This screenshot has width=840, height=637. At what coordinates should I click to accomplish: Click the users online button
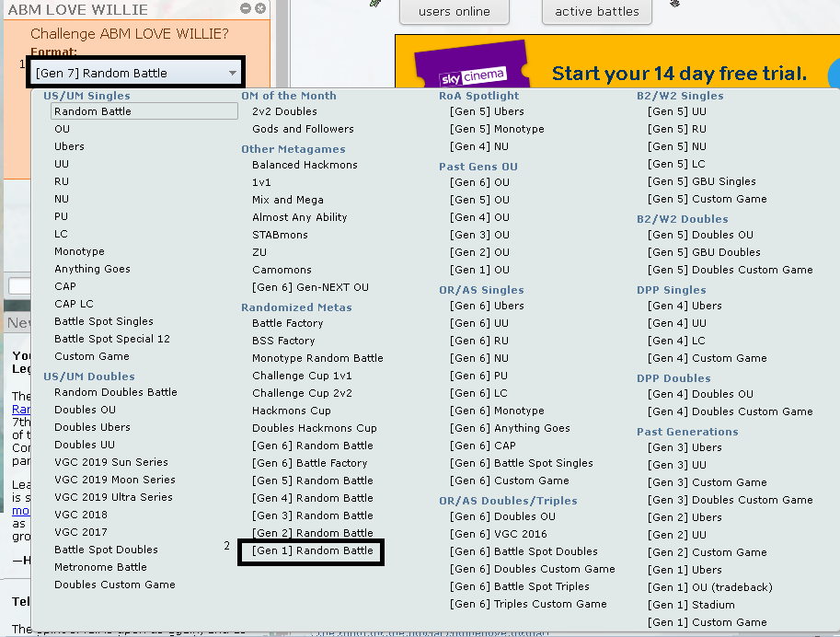(x=455, y=11)
